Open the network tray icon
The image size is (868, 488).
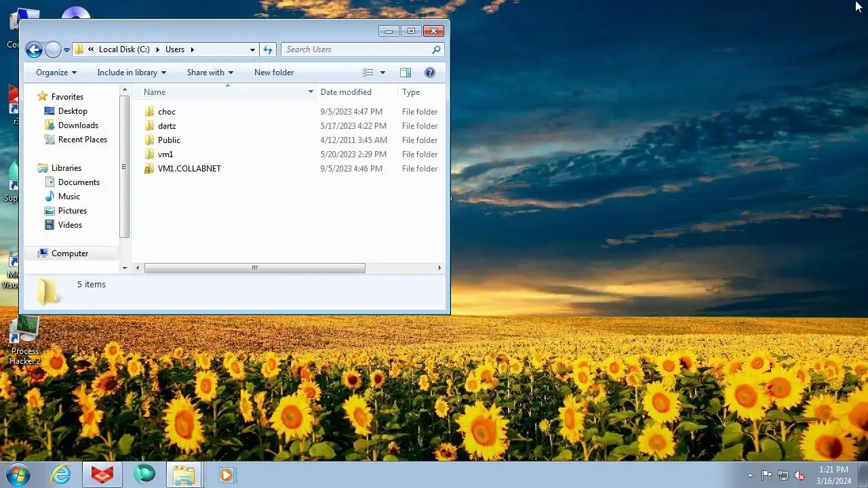pyautogui.click(x=783, y=475)
